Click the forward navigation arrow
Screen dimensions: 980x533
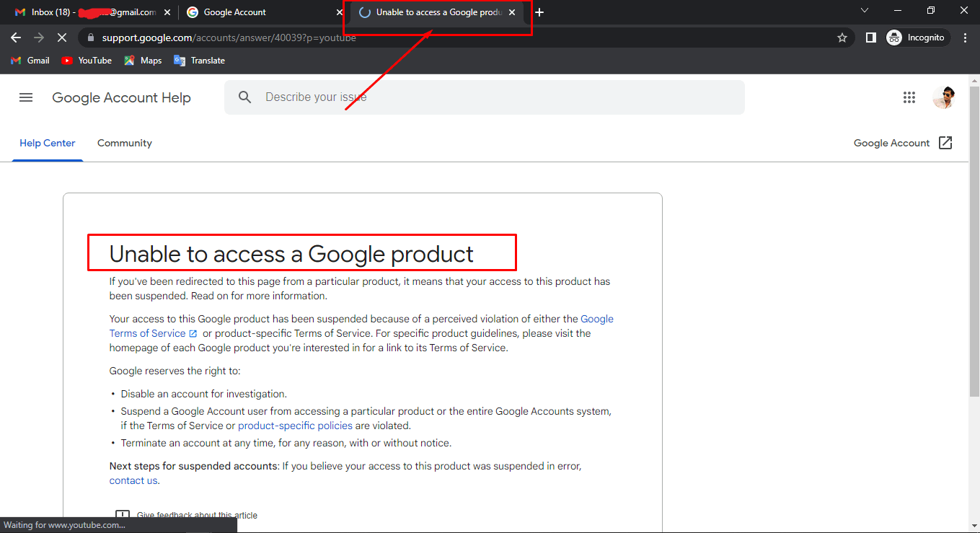point(39,38)
